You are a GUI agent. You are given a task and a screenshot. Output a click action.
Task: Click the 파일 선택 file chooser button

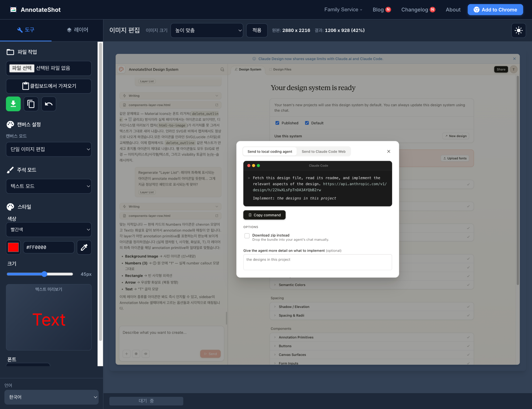point(22,68)
